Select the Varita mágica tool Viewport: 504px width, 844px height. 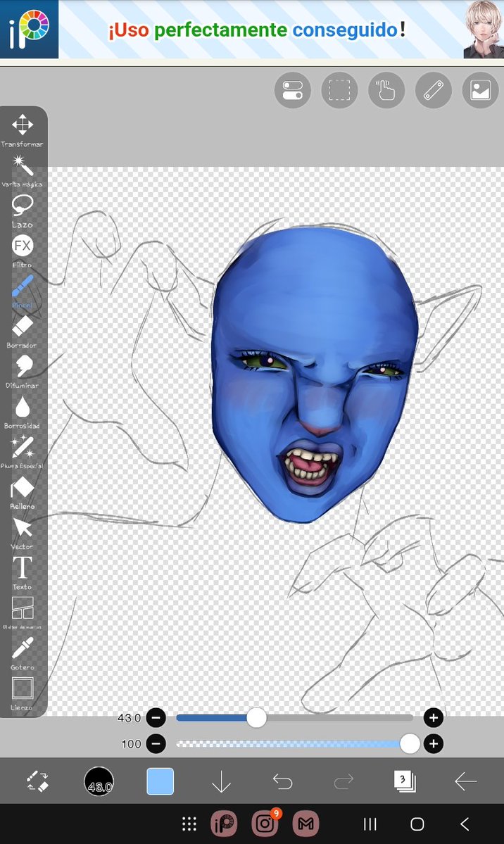coord(22,170)
